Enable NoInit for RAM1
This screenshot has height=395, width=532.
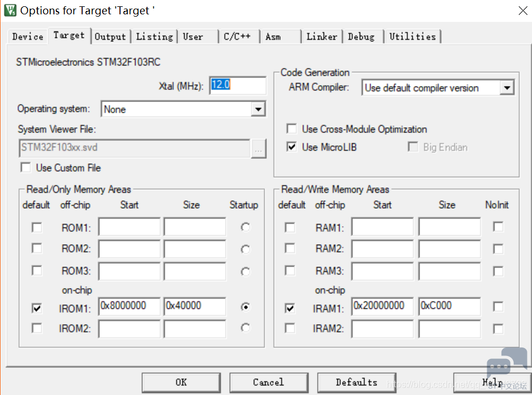pos(498,227)
